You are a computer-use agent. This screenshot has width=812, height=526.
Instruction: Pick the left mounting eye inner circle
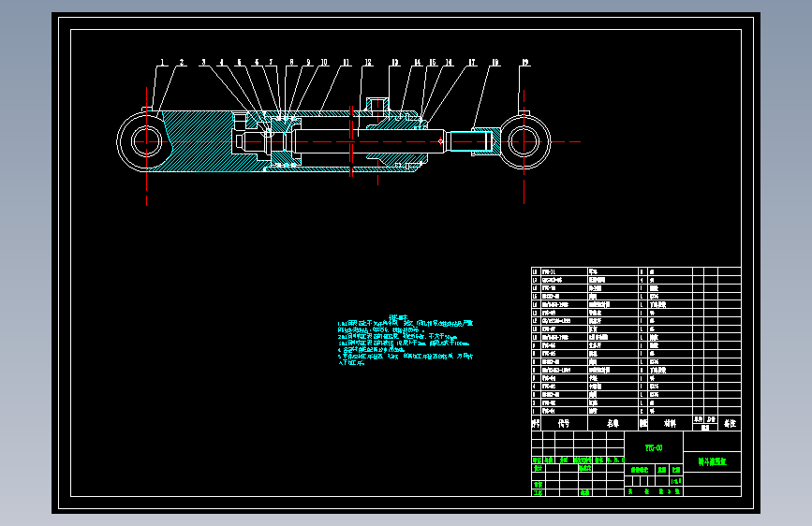(146, 141)
